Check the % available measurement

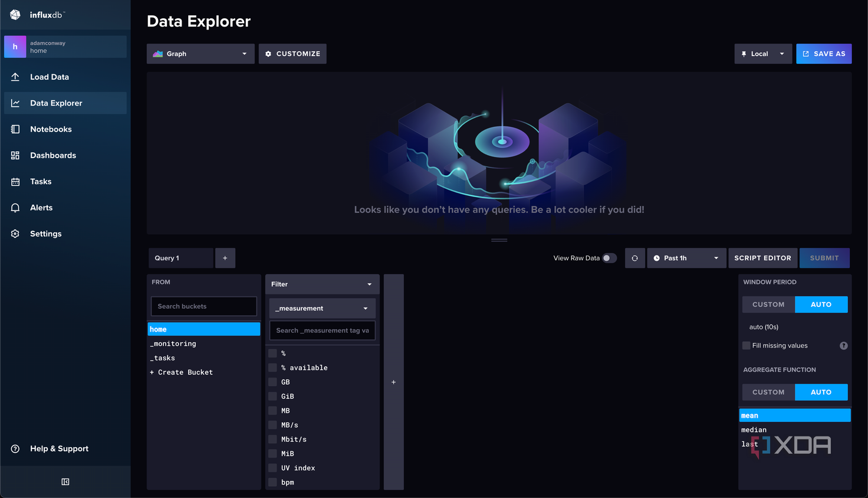[272, 368]
